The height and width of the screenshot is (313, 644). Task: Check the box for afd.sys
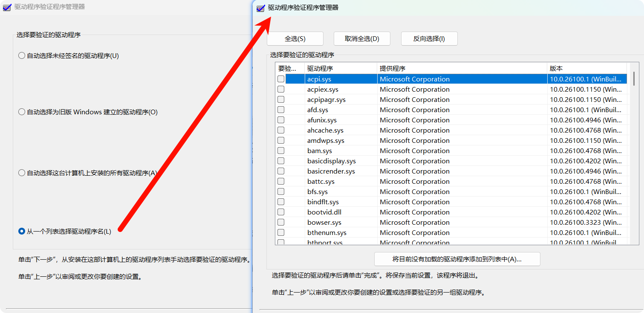click(x=281, y=110)
